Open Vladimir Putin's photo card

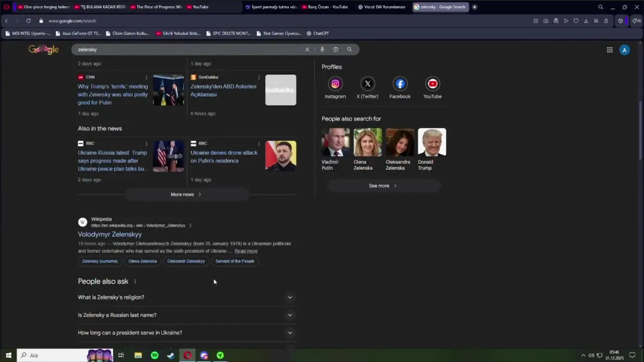pyautogui.click(x=335, y=150)
